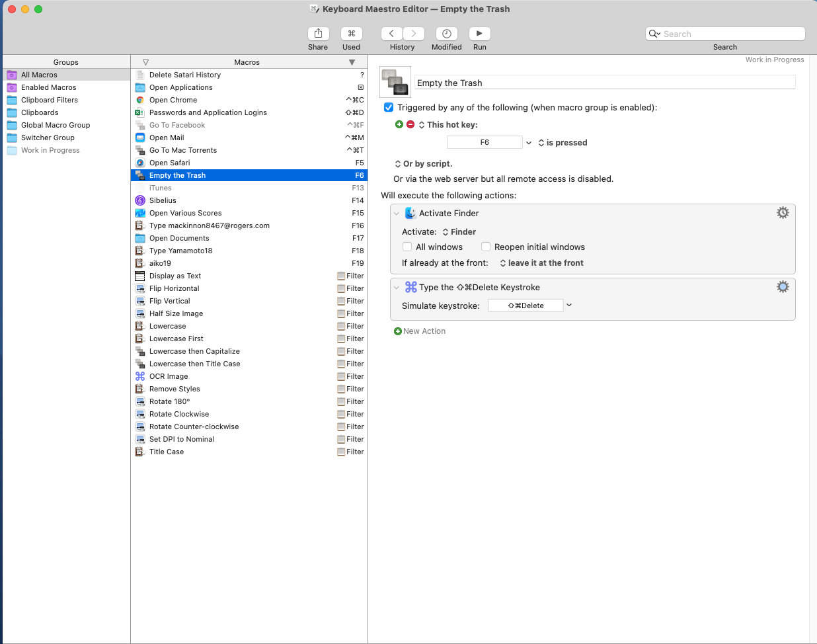Click green plus to add trigger
This screenshot has height=644, width=817.
399,124
